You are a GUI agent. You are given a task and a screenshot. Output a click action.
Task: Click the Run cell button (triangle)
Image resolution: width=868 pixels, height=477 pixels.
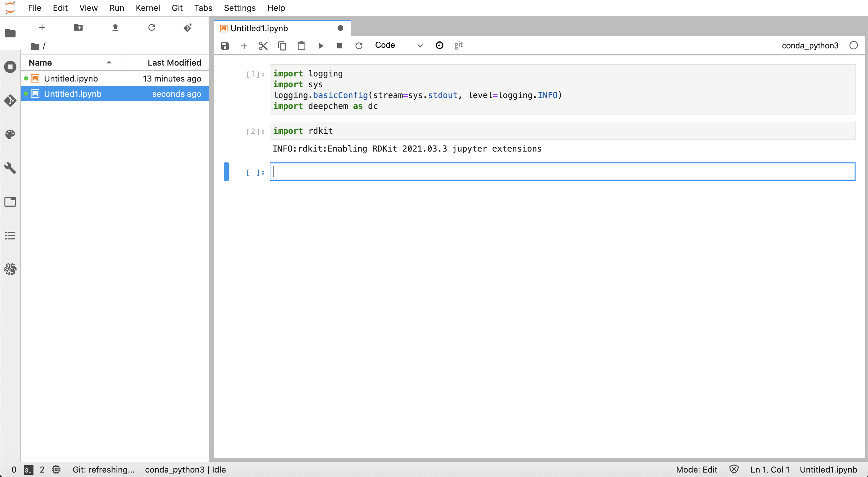320,45
